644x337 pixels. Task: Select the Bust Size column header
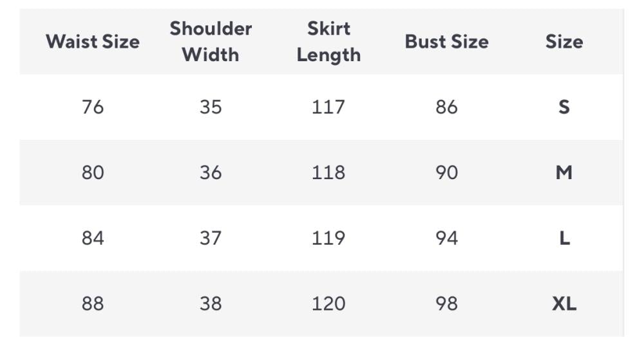[446, 42]
